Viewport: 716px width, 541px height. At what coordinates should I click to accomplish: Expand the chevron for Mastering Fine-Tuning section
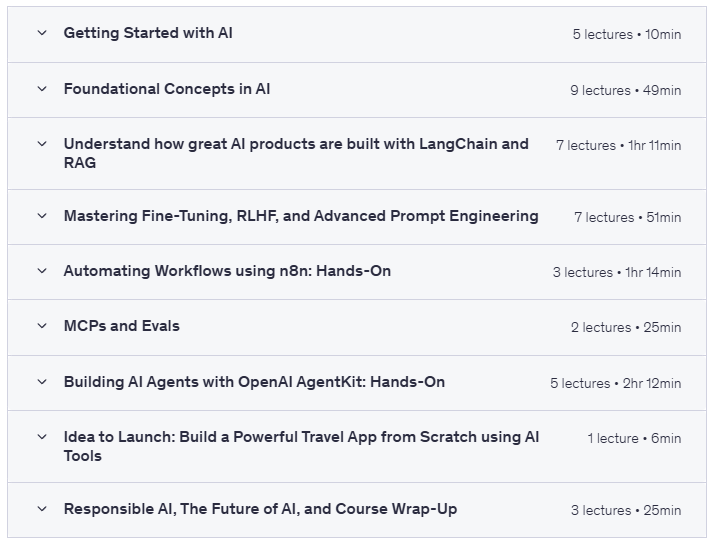(x=42, y=216)
